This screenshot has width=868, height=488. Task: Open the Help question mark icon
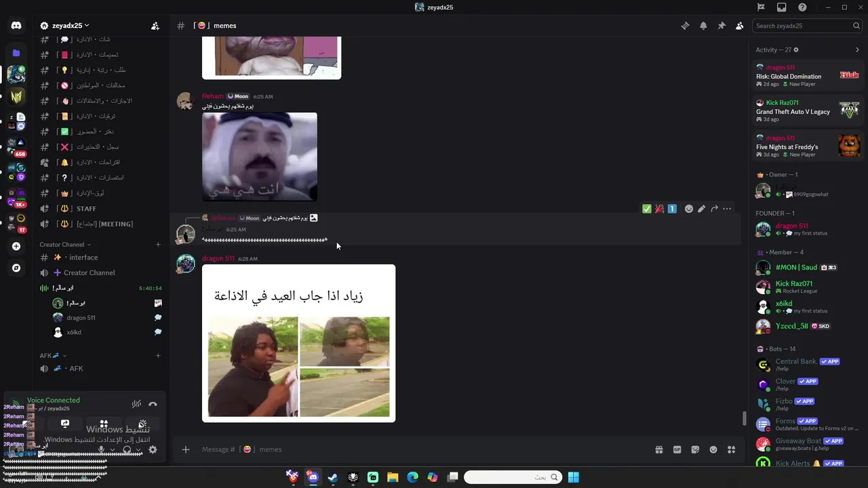[802, 7]
